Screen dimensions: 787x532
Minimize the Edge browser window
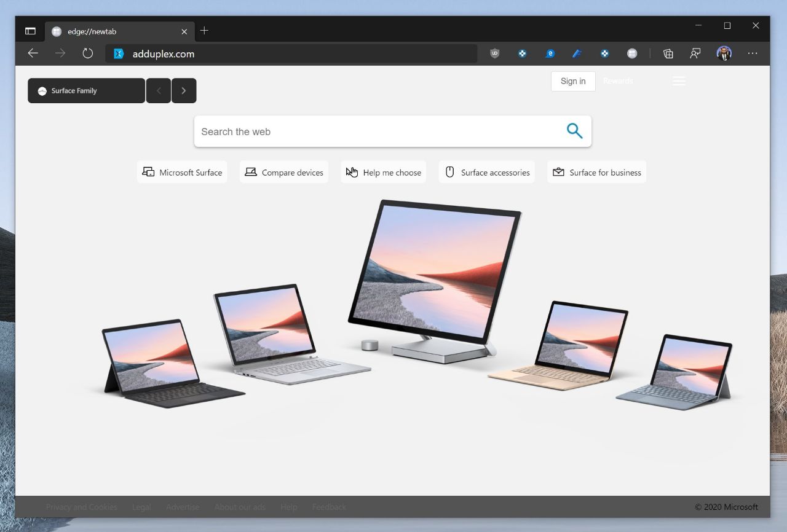(698, 26)
